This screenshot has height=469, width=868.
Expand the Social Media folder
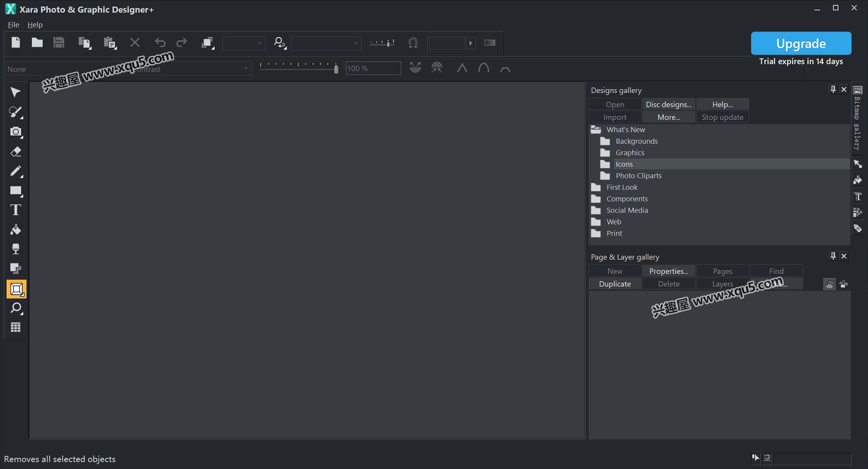[x=596, y=210]
